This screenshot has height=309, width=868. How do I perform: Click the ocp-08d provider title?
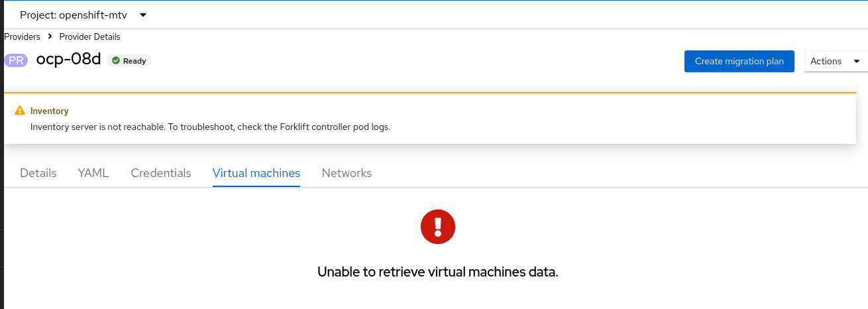coord(68,60)
